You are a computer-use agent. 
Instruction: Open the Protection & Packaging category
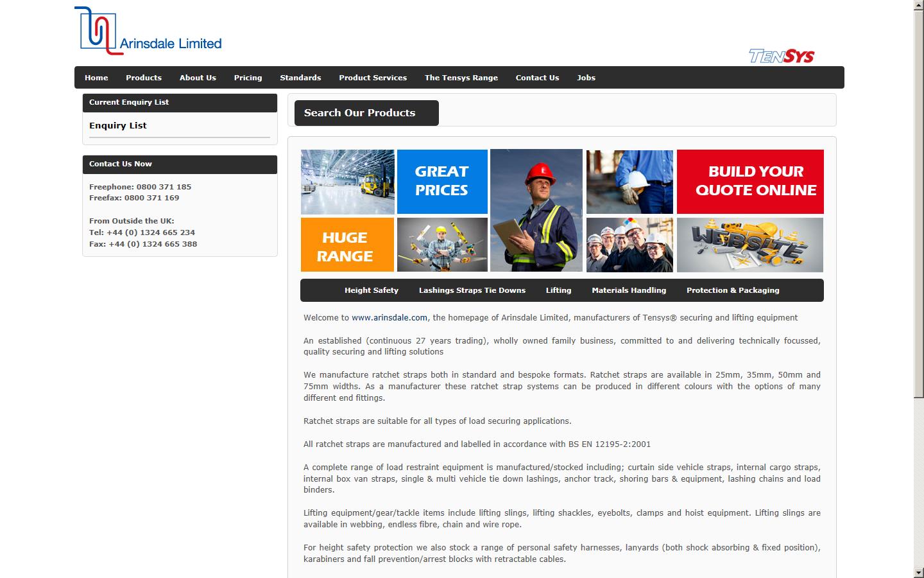pos(733,290)
